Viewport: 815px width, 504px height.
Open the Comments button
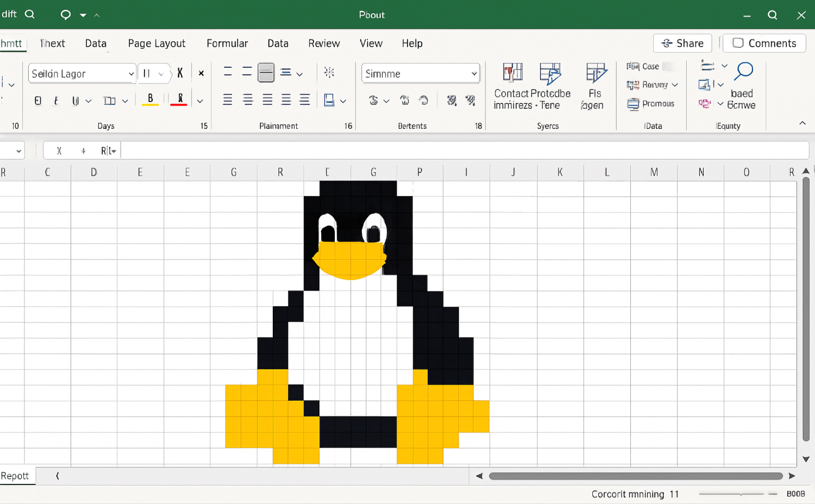[764, 43]
